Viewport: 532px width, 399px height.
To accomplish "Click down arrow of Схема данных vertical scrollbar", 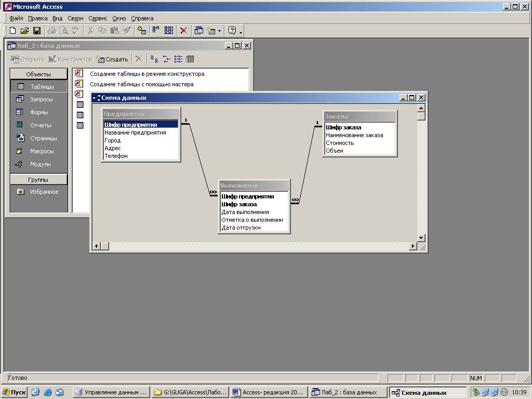I will point(421,237).
